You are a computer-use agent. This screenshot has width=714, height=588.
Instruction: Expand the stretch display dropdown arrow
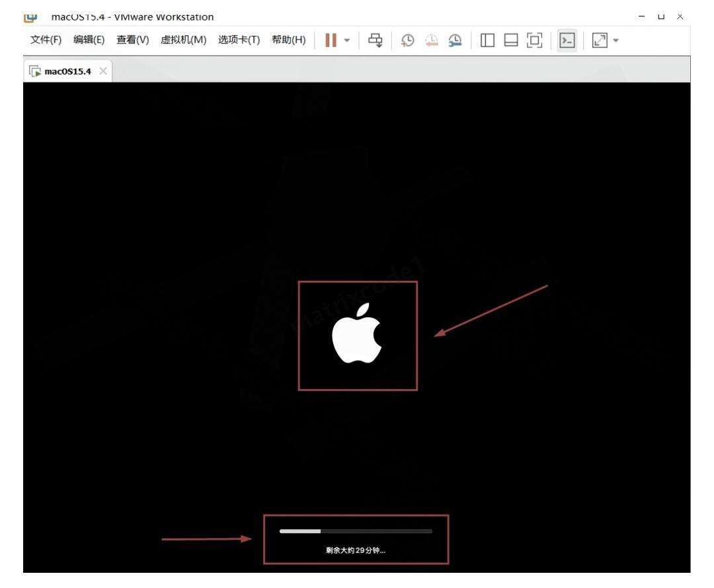(x=615, y=40)
